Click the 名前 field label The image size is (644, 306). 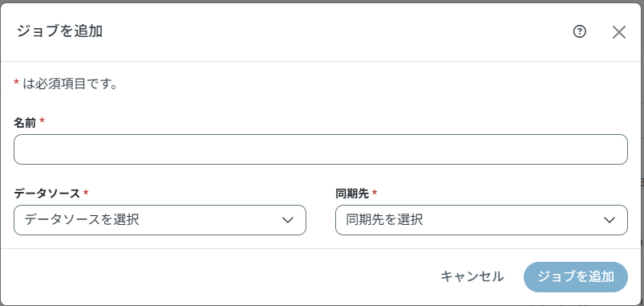click(x=25, y=122)
